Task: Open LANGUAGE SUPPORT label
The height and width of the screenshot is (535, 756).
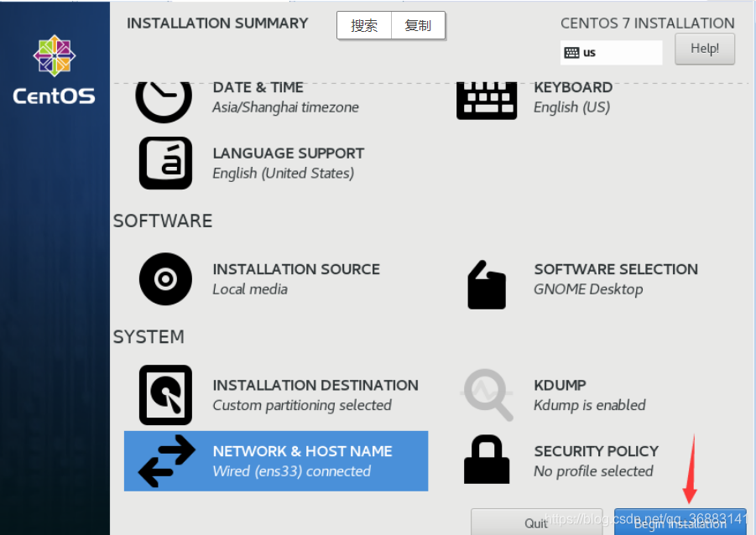Action: point(289,153)
